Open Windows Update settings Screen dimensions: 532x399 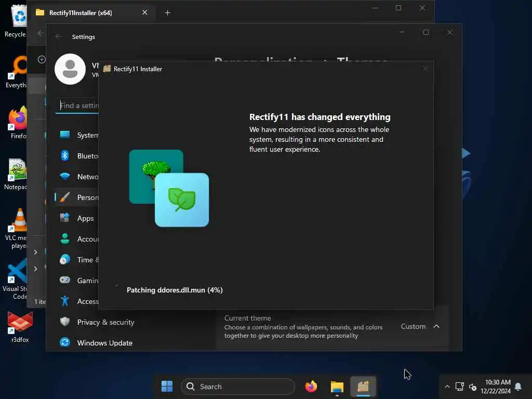pos(105,343)
